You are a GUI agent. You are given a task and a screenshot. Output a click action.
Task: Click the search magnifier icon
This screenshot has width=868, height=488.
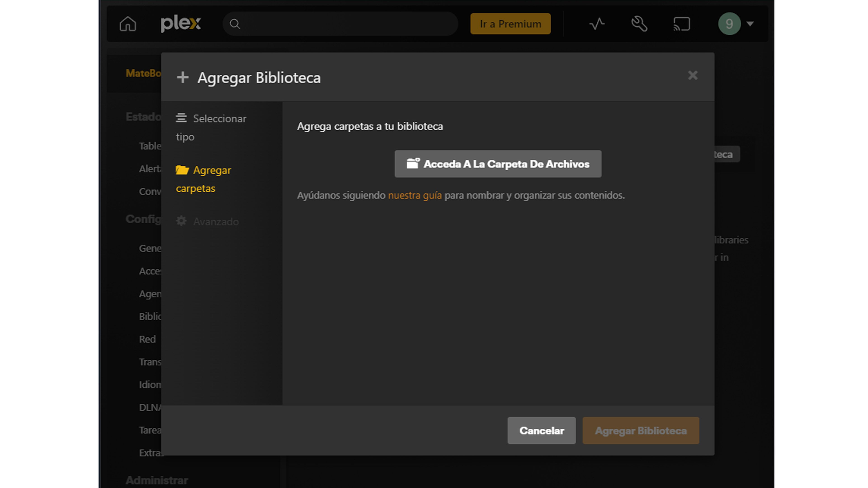coord(235,24)
